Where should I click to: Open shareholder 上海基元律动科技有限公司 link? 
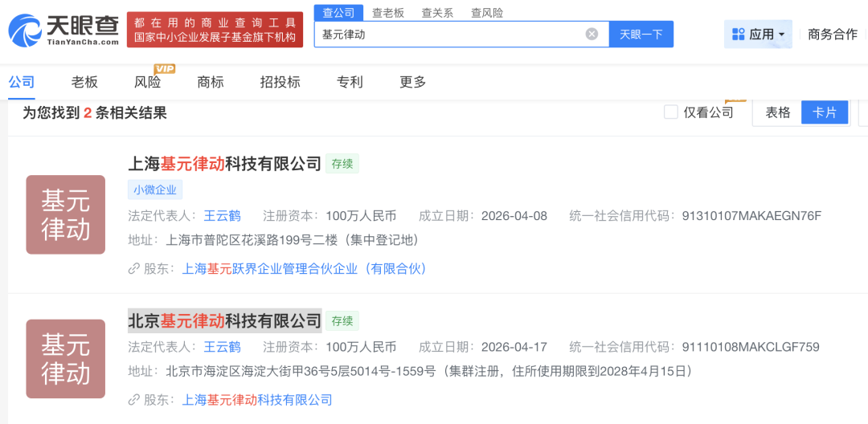coord(257,400)
